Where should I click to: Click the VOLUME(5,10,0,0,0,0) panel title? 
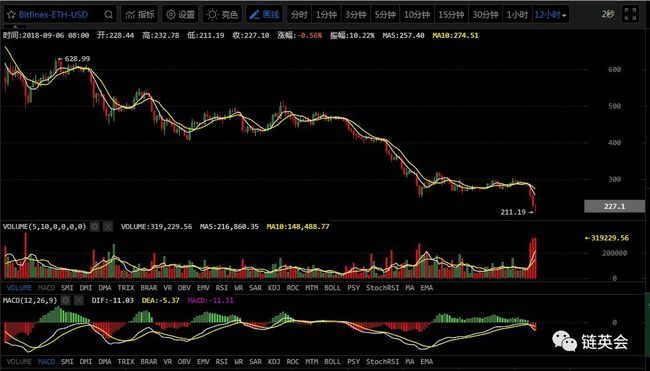point(44,226)
